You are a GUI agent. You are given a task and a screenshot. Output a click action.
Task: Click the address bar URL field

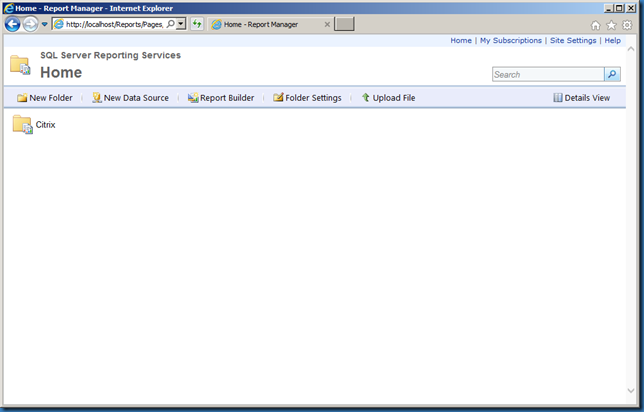(x=114, y=24)
